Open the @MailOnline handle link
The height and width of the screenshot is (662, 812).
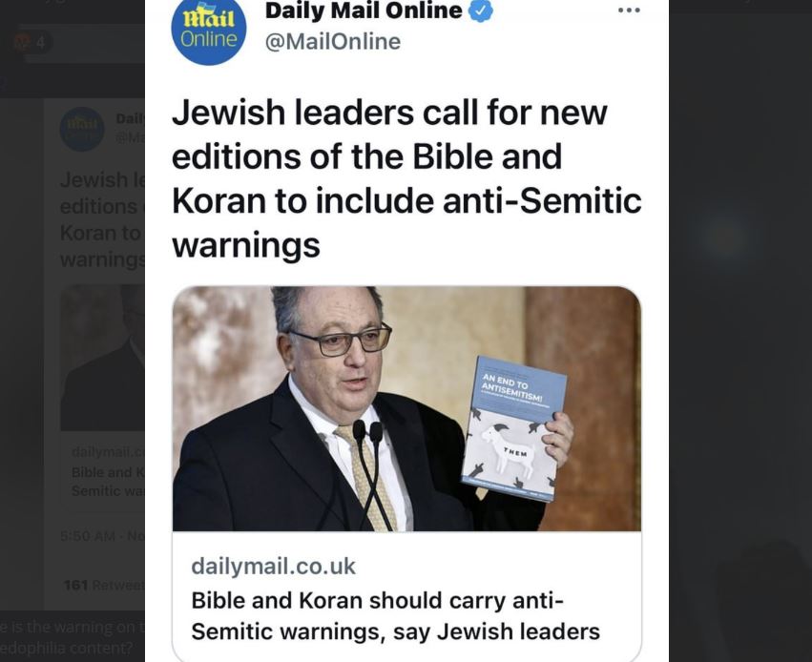[332, 42]
